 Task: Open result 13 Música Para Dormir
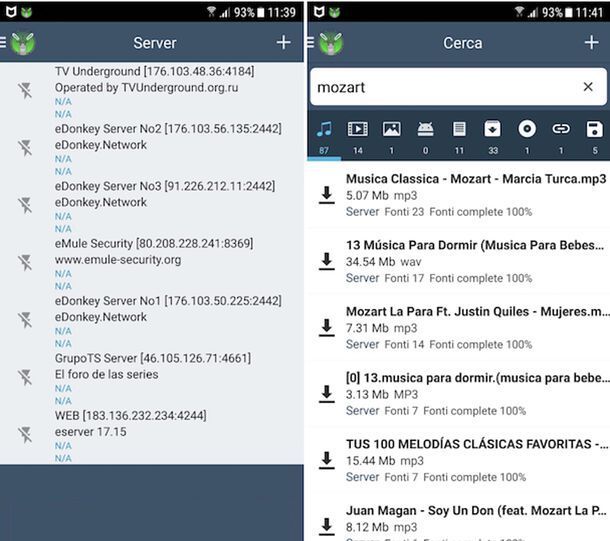click(459, 261)
